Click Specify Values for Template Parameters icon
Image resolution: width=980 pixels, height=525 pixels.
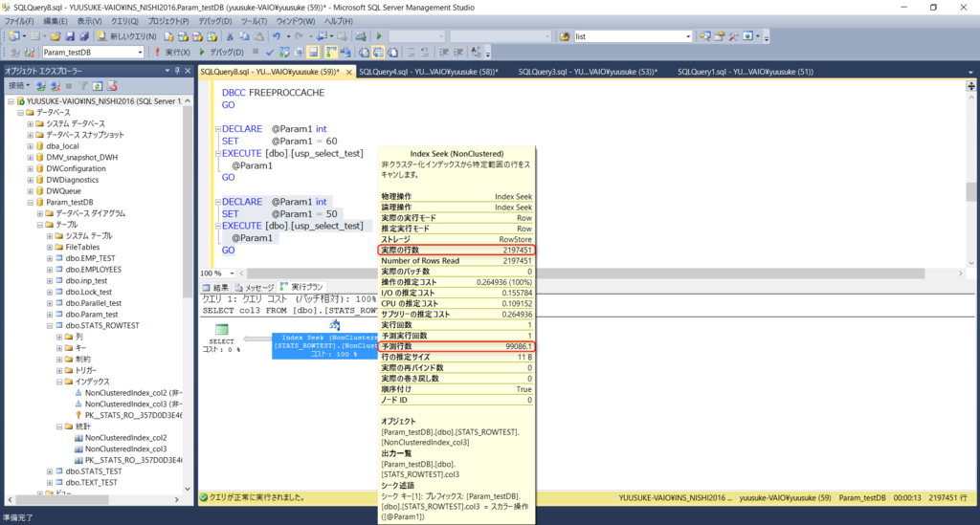476,53
